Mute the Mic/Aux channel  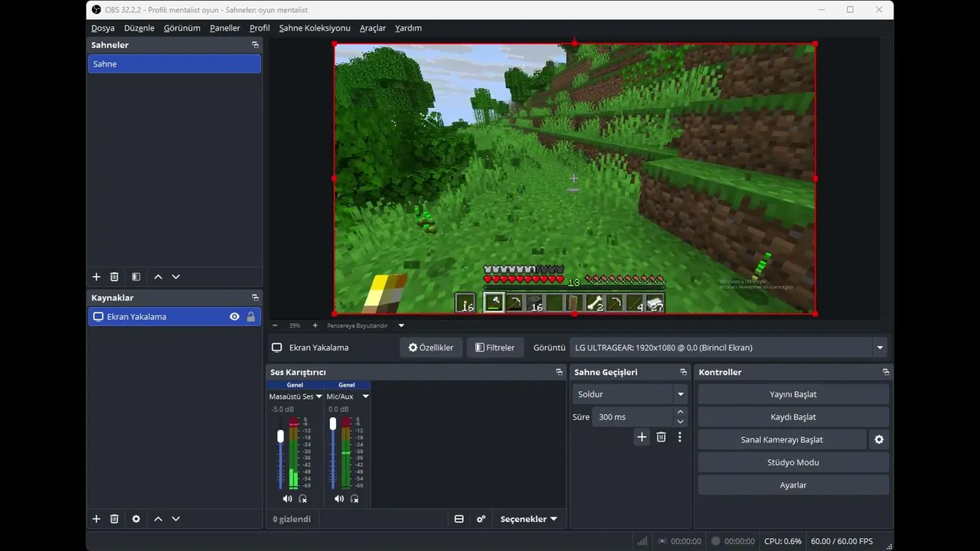tap(339, 499)
